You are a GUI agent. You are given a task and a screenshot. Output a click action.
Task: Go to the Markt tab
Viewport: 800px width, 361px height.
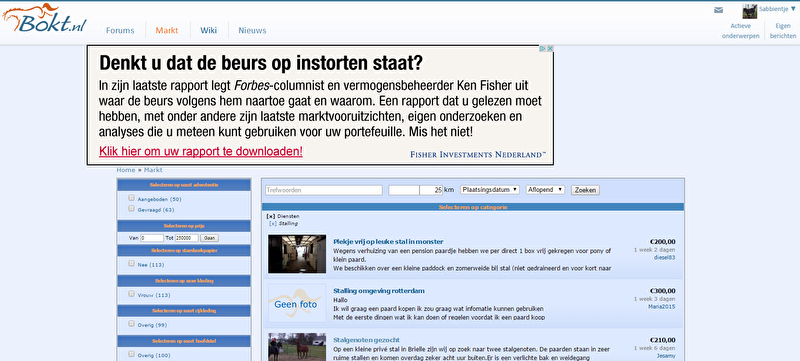click(x=167, y=30)
